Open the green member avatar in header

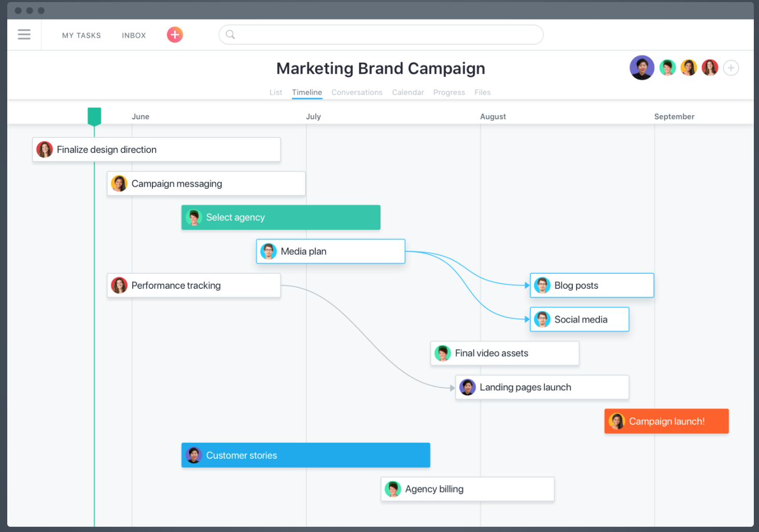(x=668, y=68)
